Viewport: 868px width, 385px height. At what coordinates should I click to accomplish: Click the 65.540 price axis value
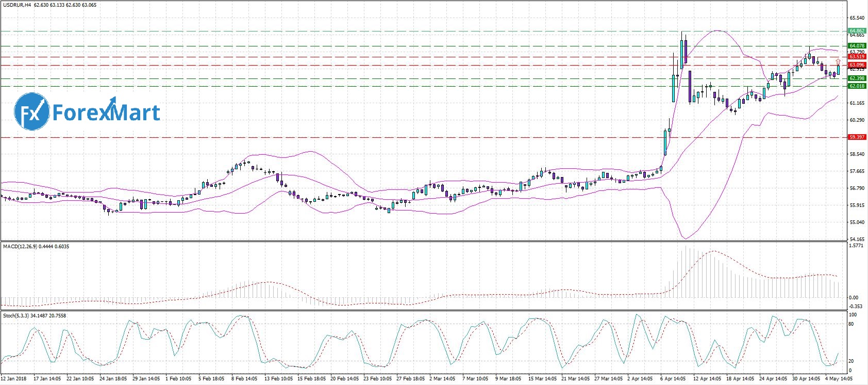pyautogui.click(x=857, y=18)
